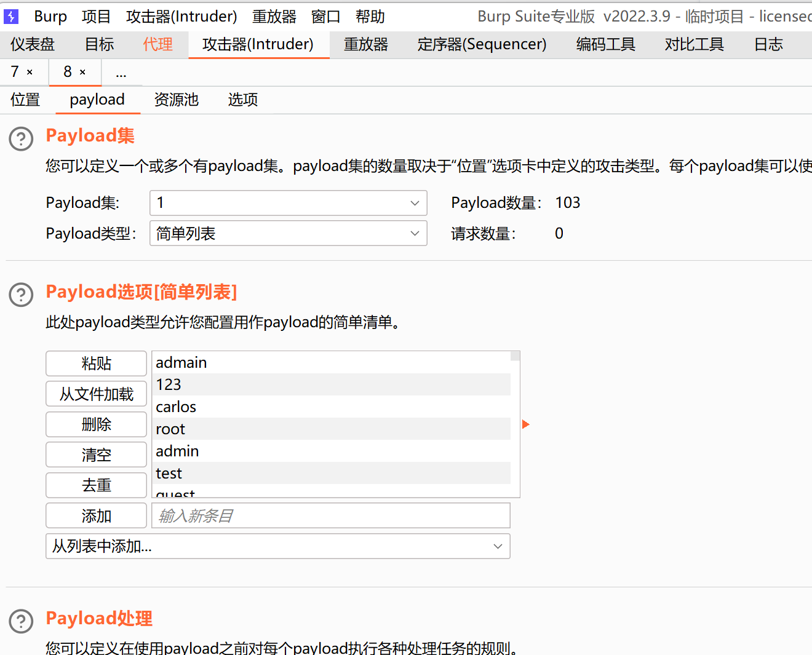Click the Payload数量 value 103

pyautogui.click(x=568, y=203)
